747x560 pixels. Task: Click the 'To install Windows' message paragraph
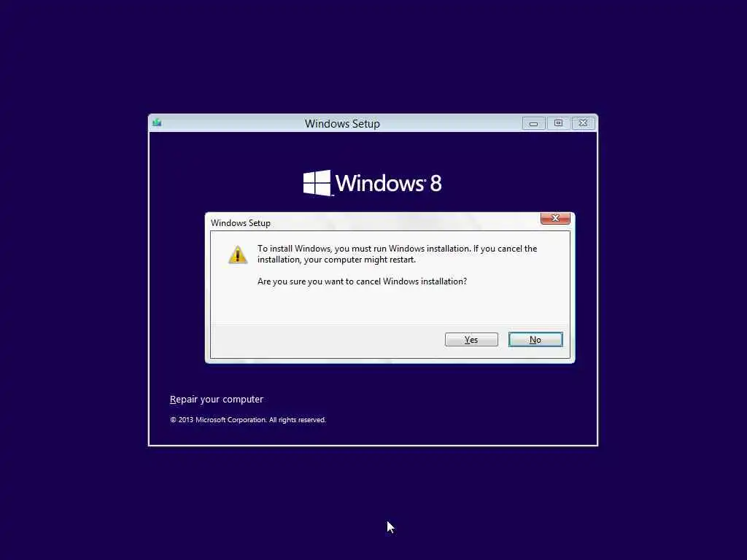pyautogui.click(x=397, y=254)
